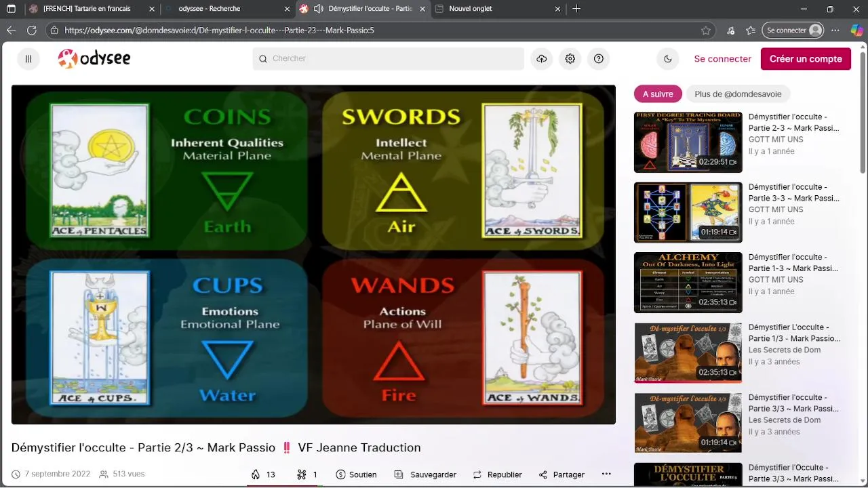
Task: Add page to favorites star icon
Action: pos(706,30)
